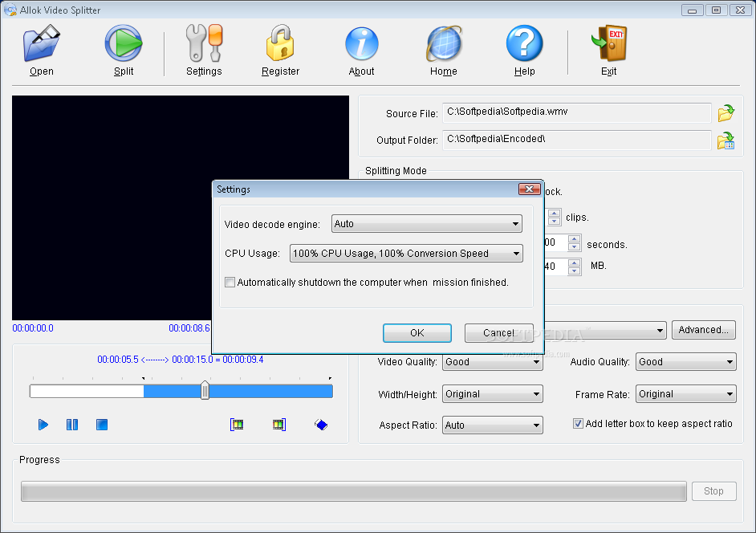Image resolution: width=756 pixels, height=533 pixels.
Task: Click the blue diamond reset selection icon
Action: tap(321, 425)
